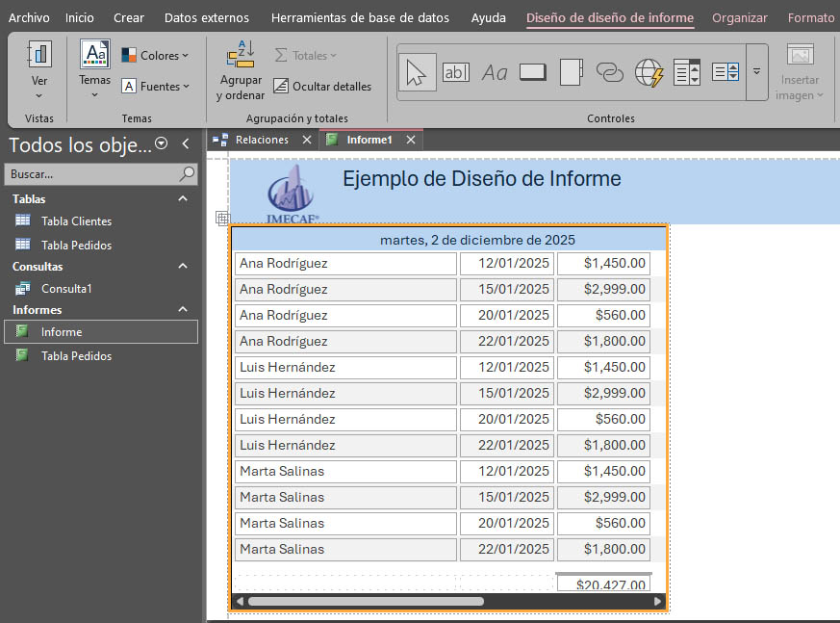Image resolution: width=840 pixels, height=623 pixels.
Task: Click inside the Buscar search field
Action: [x=87, y=173]
